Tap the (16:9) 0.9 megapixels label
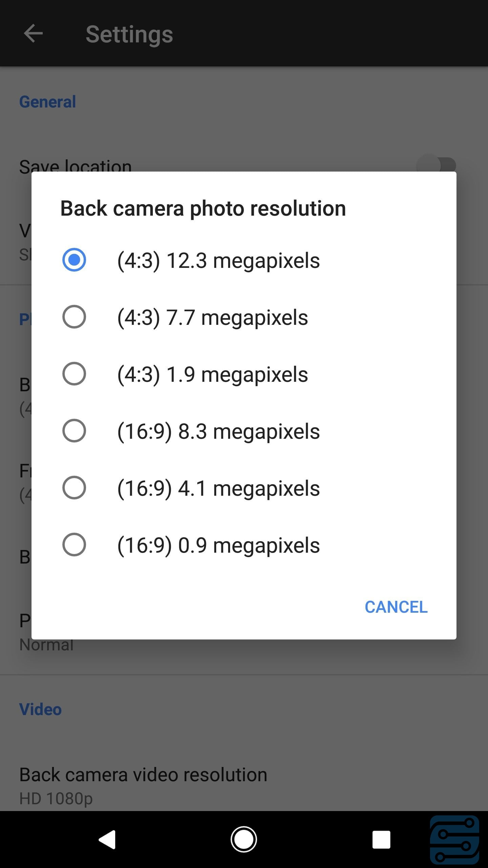 pos(218,546)
